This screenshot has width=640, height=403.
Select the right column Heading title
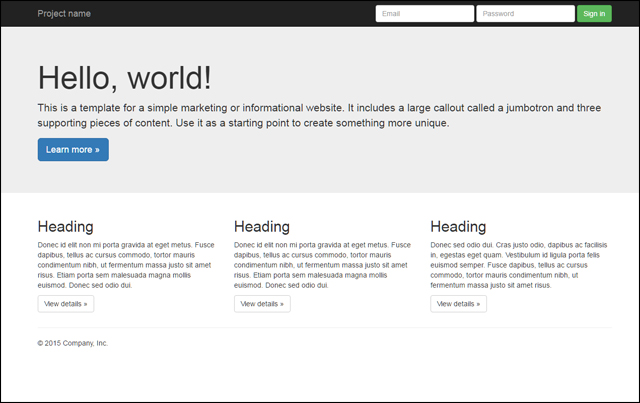[x=459, y=227]
